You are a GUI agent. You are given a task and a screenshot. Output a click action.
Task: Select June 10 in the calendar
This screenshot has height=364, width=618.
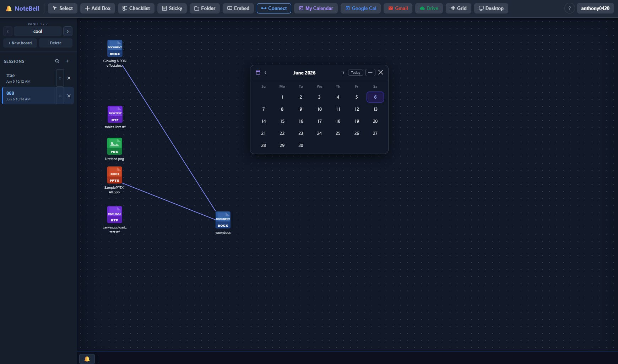[x=319, y=109]
